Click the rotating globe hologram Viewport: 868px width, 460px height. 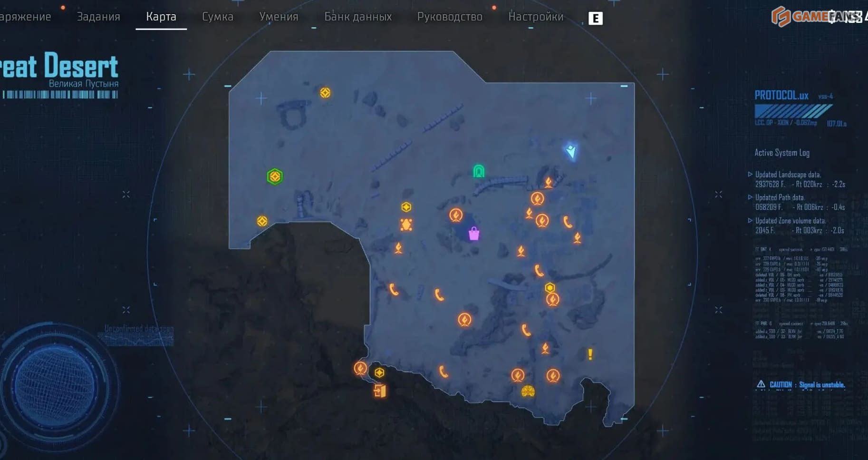point(54,385)
